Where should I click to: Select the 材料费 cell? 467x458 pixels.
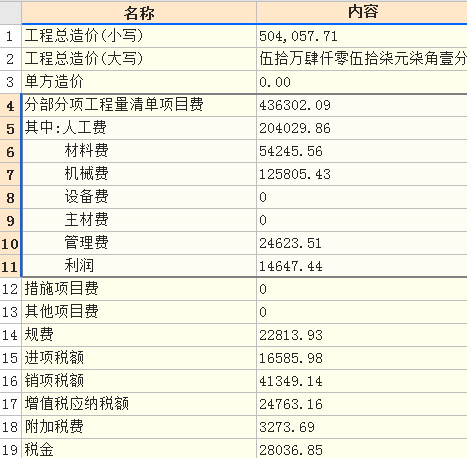pos(139,151)
